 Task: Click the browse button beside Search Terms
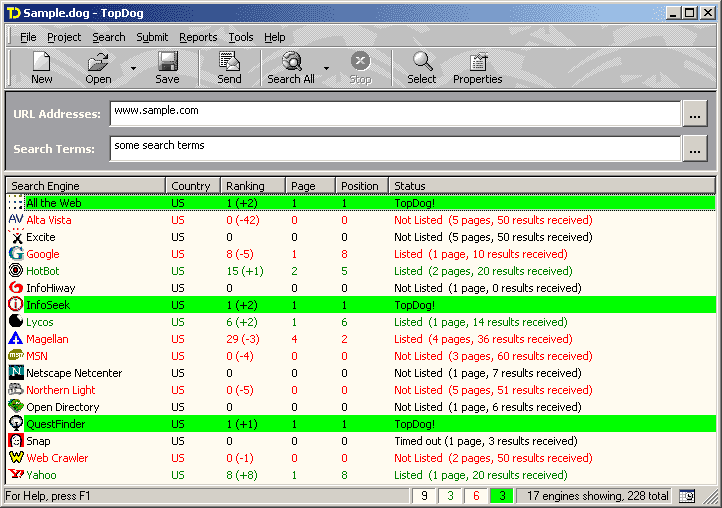[x=695, y=148]
